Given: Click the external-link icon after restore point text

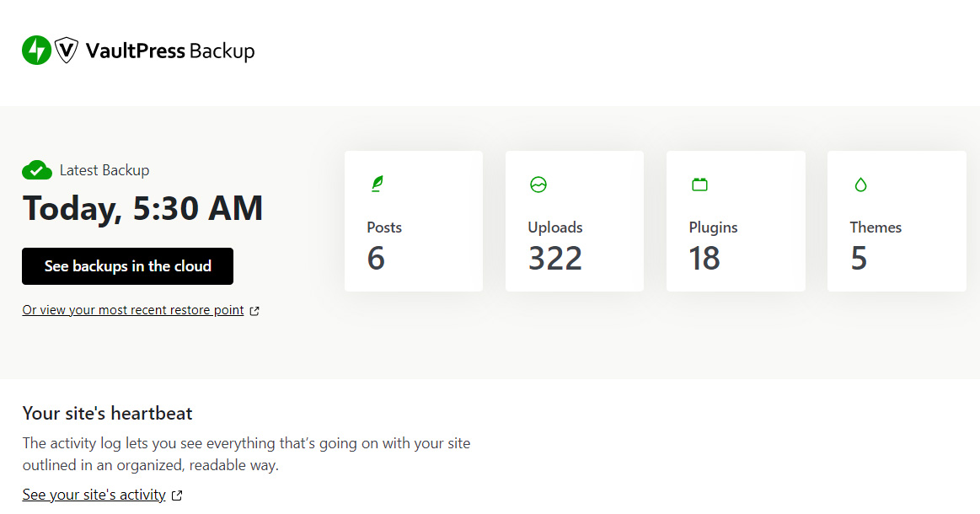Looking at the screenshot, I should [x=254, y=310].
